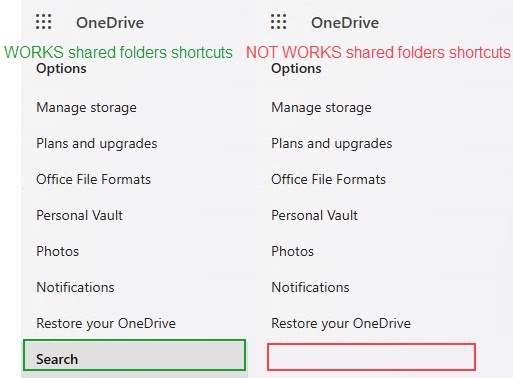Image resolution: width=513 pixels, height=378 pixels.
Task: Select Notifications in right panel
Action: coord(310,287)
